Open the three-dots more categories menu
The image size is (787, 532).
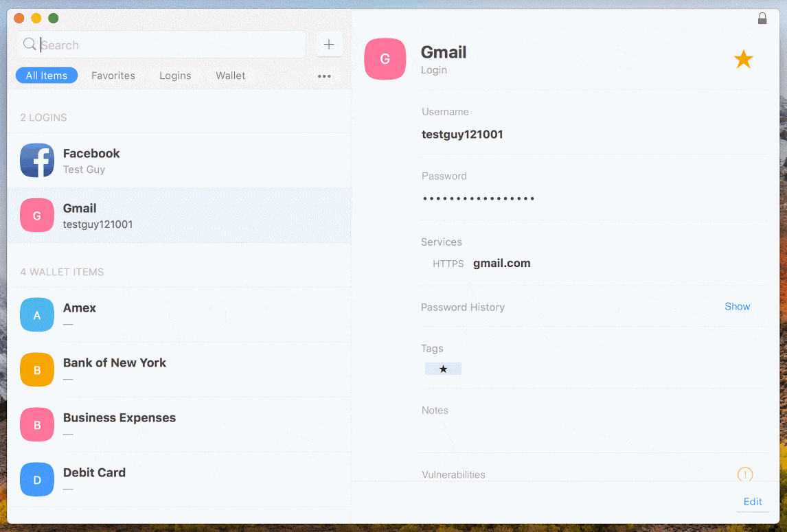(324, 76)
